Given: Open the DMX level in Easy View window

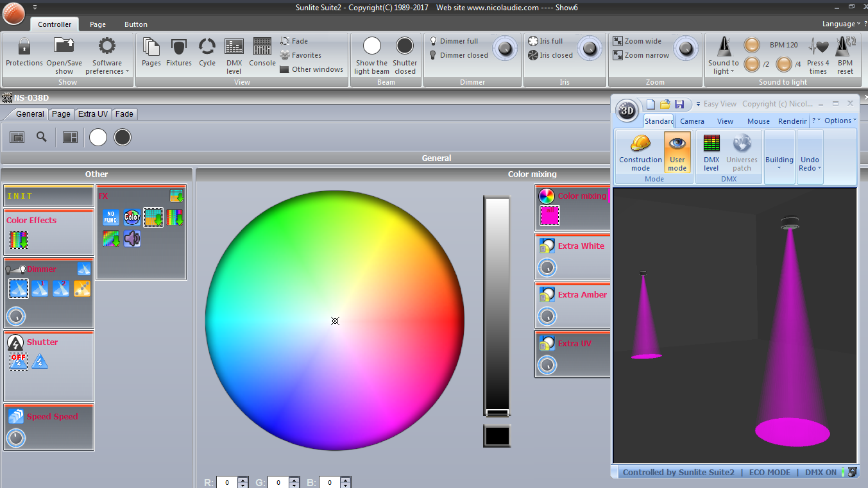Looking at the screenshot, I should click(x=711, y=154).
